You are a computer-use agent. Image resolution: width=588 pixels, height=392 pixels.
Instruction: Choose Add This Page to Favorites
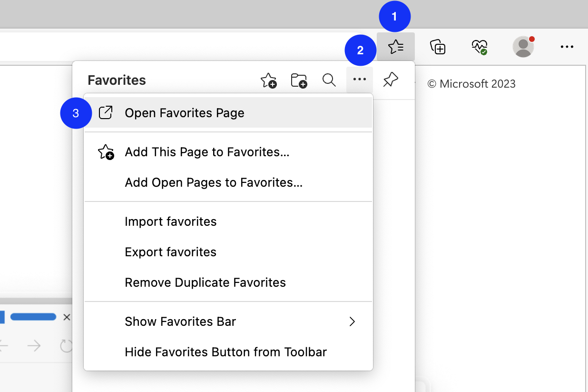(228, 152)
